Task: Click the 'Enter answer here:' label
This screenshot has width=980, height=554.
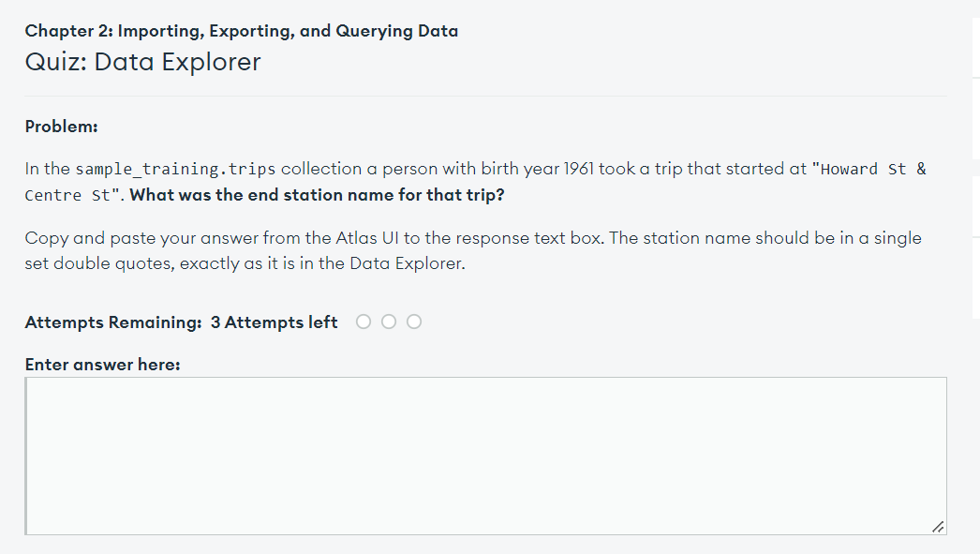Action: [x=102, y=365]
